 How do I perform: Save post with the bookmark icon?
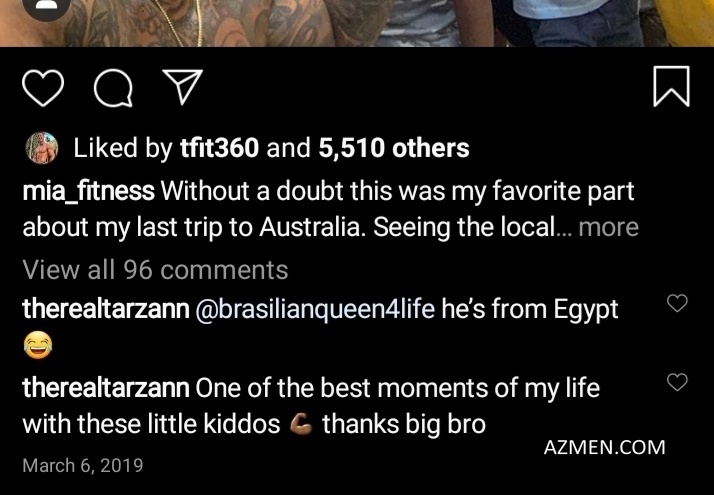(x=671, y=87)
